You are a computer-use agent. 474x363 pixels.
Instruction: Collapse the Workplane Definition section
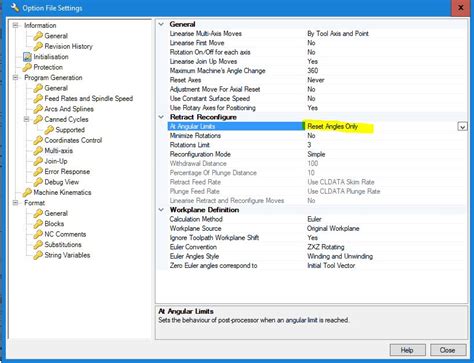(161, 210)
